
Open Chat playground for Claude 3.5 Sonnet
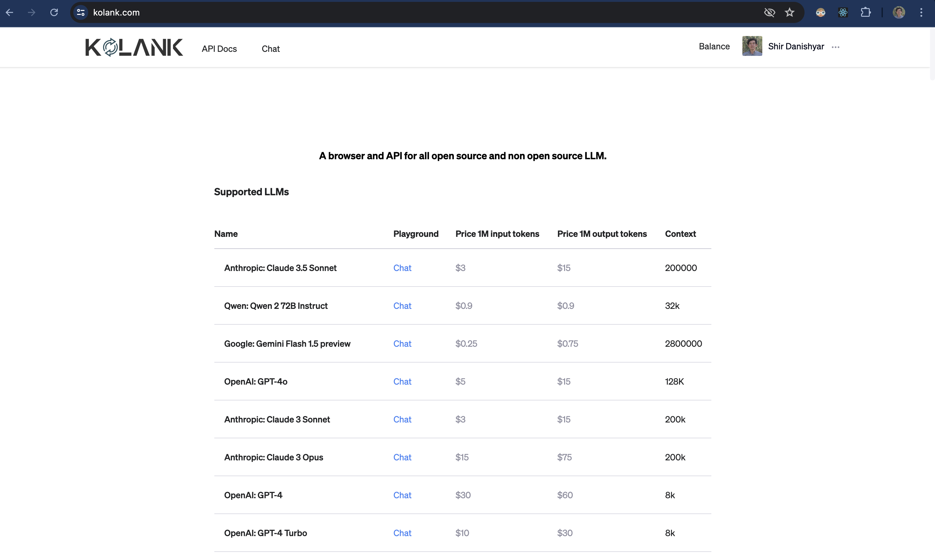pos(402,268)
